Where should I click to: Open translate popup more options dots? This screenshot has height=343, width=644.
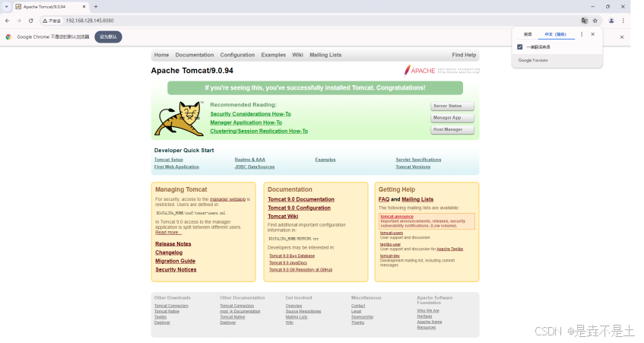[582, 34]
